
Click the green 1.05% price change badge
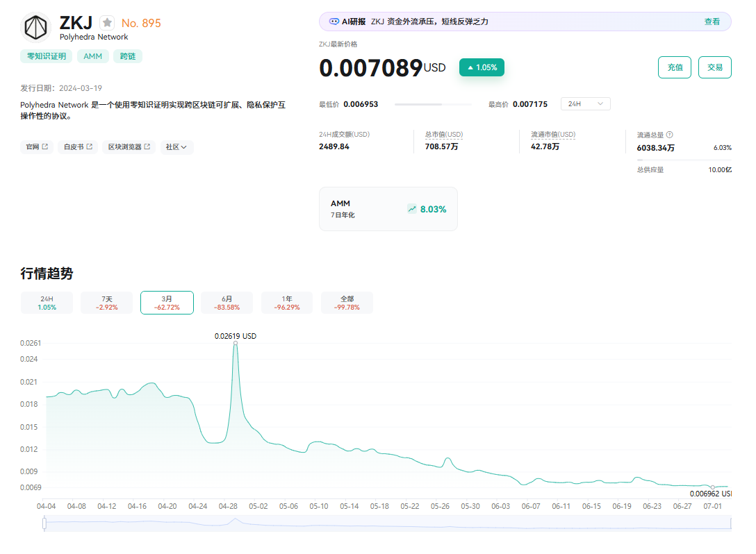pyautogui.click(x=482, y=67)
